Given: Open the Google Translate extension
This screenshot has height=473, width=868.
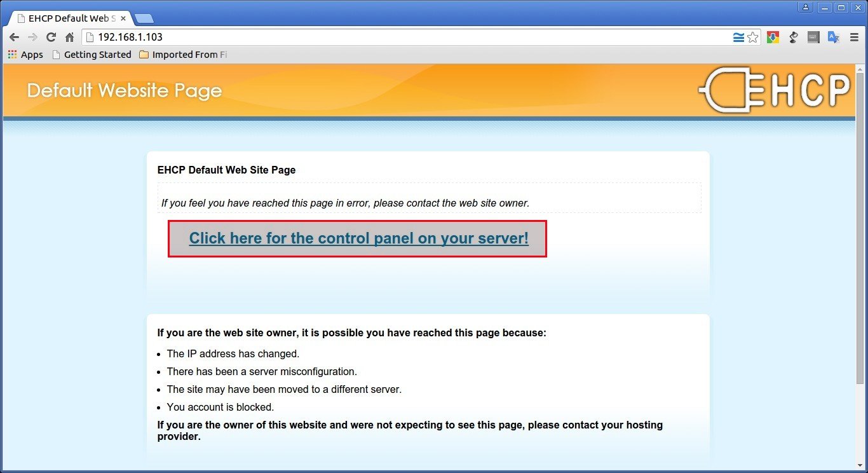Looking at the screenshot, I should [x=834, y=38].
